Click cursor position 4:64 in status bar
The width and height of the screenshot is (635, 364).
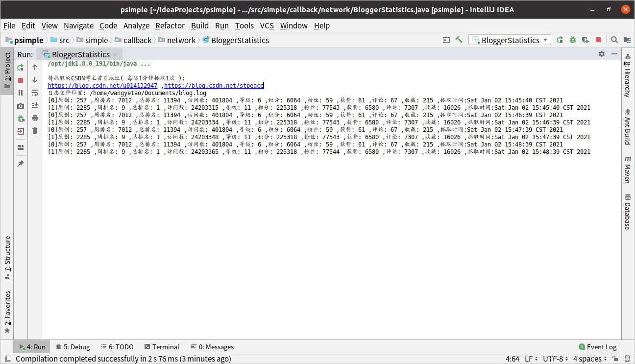[513, 359]
